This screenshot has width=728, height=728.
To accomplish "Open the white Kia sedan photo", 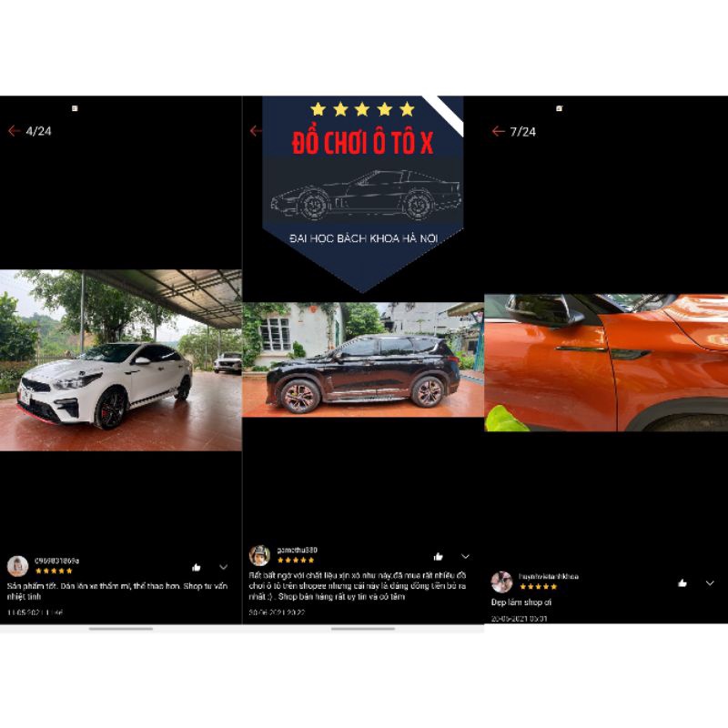I will (x=120, y=360).
